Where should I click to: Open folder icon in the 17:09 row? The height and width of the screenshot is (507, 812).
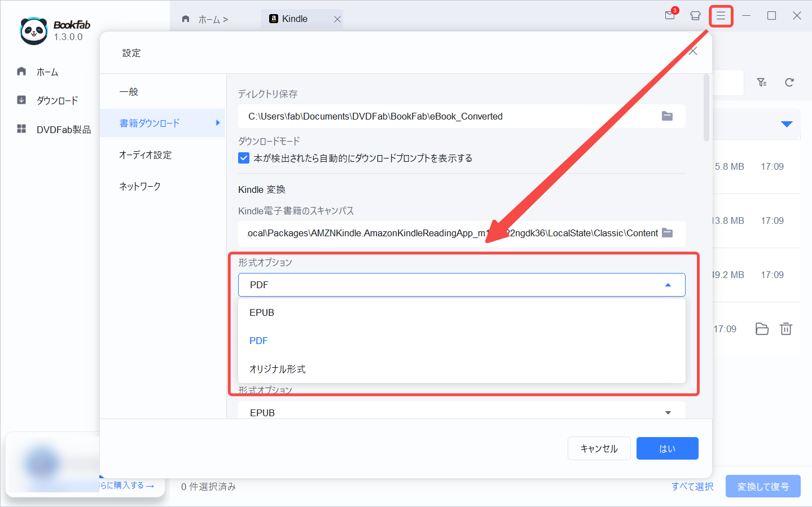762,329
